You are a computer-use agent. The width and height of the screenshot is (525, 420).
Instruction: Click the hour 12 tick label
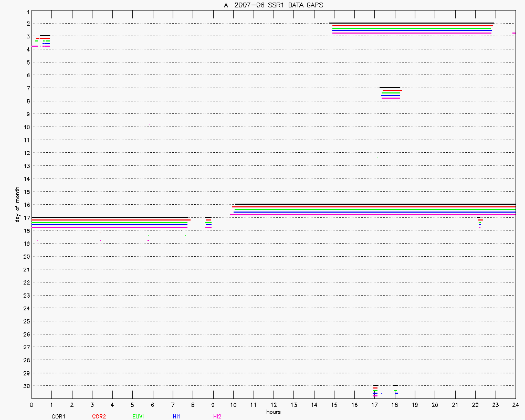point(274,405)
